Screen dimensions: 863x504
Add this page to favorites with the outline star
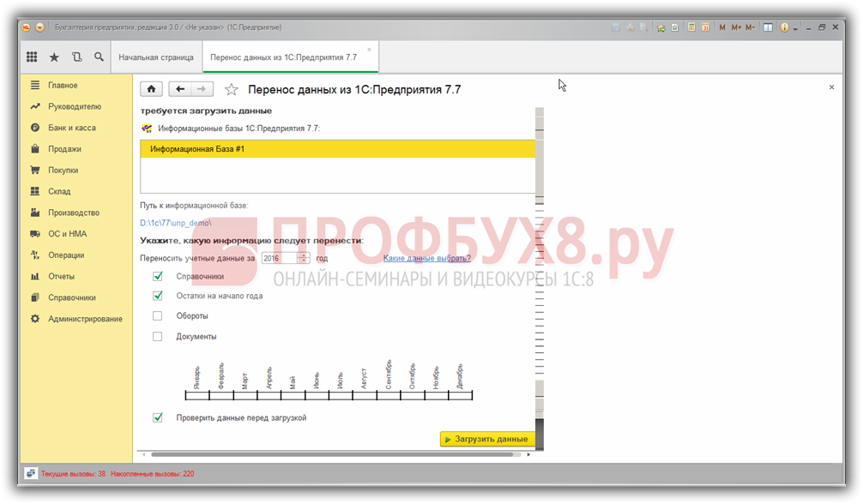point(231,89)
